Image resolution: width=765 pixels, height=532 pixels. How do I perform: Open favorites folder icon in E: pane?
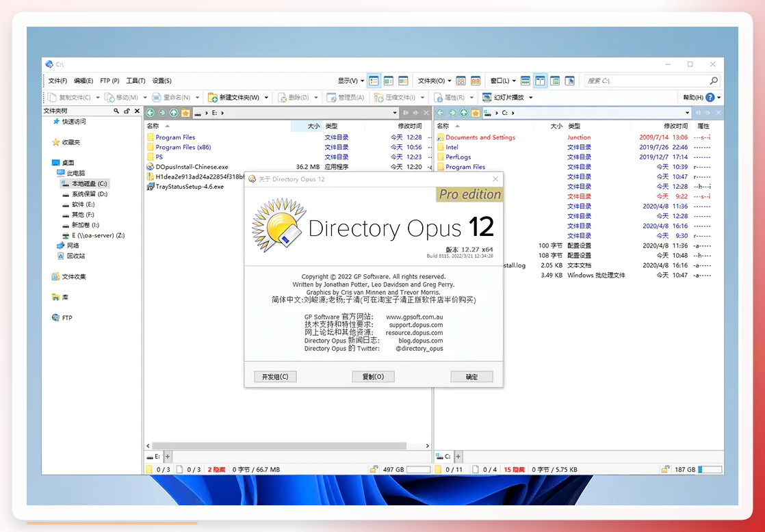[185, 113]
